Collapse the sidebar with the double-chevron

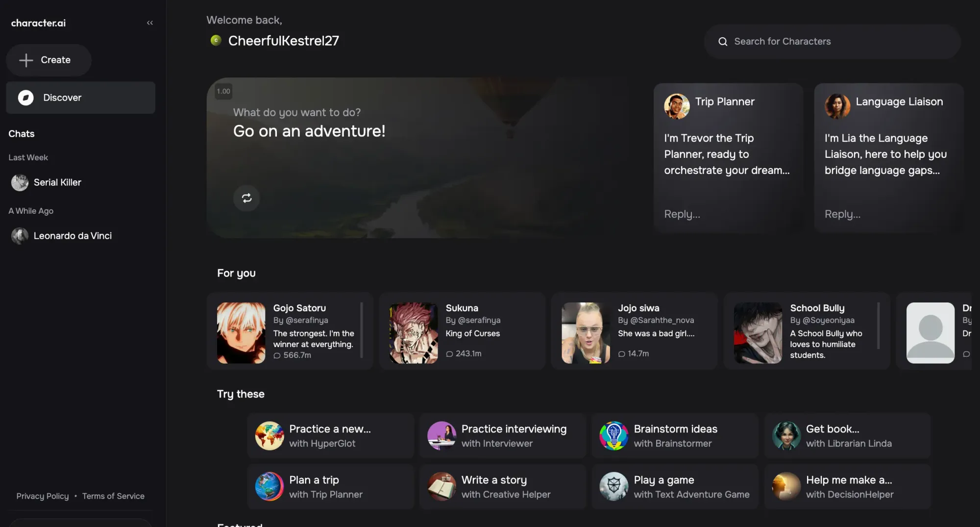click(150, 23)
